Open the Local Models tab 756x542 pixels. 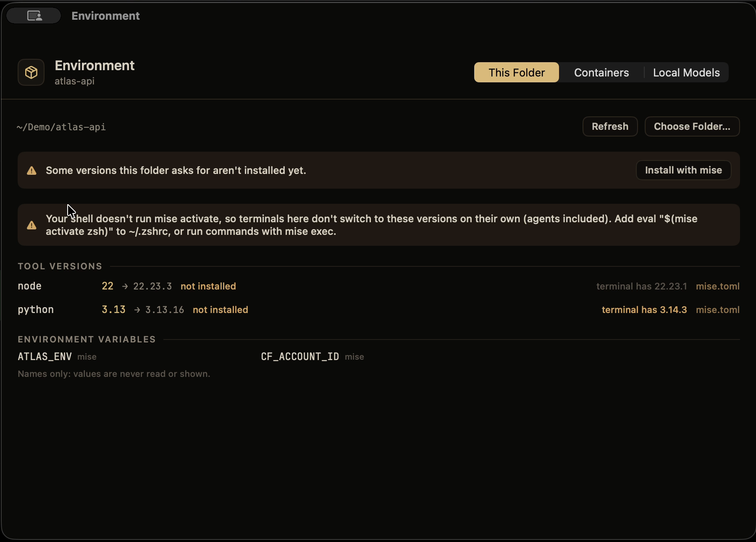coord(686,73)
